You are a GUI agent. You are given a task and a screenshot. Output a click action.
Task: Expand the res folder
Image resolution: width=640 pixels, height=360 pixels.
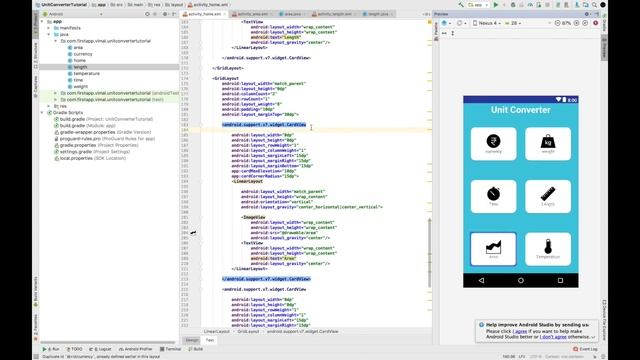pyautogui.click(x=49, y=106)
